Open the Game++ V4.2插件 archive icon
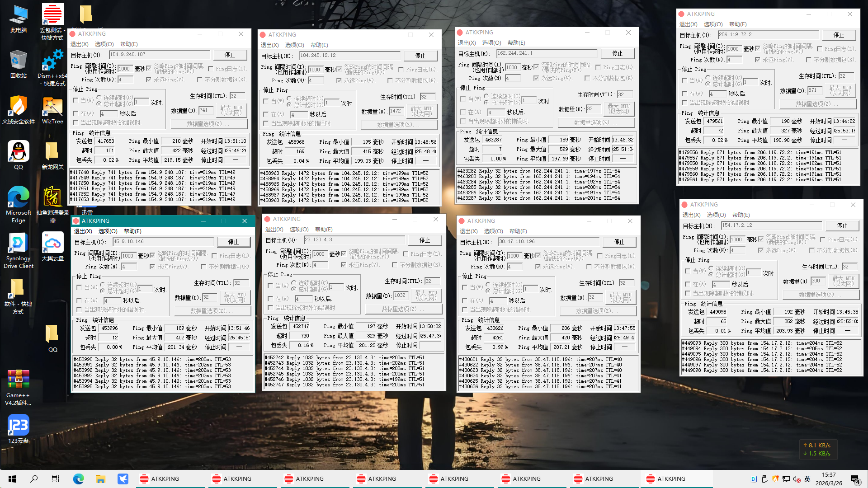 pos(19,388)
